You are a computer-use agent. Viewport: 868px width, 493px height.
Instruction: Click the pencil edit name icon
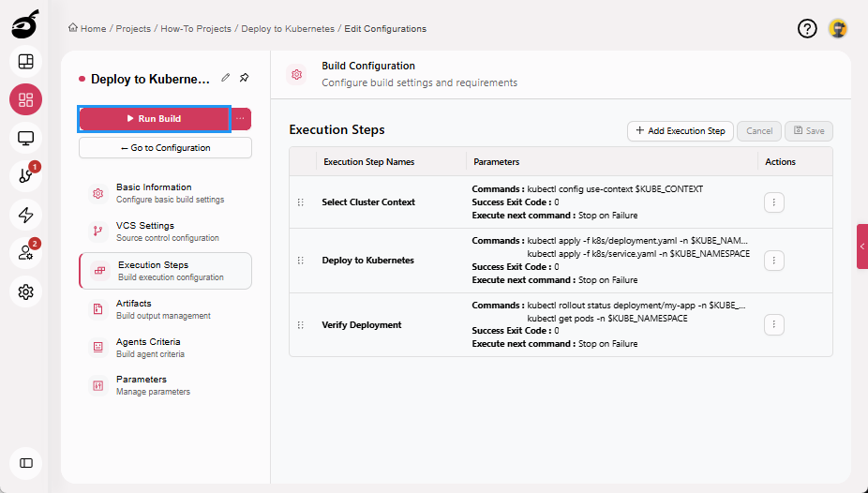pyautogui.click(x=225, y=78)
